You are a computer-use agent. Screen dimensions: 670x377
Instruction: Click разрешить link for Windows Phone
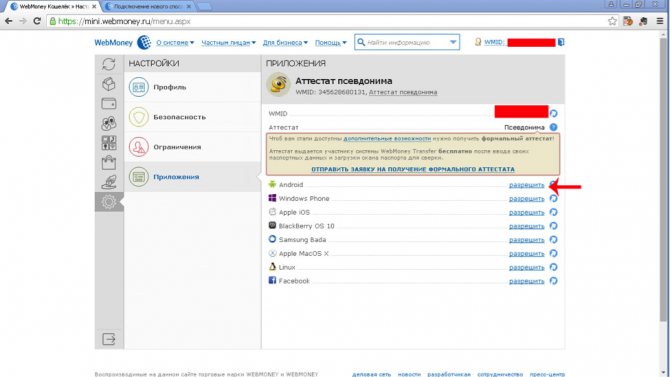[x=526, y=199]
